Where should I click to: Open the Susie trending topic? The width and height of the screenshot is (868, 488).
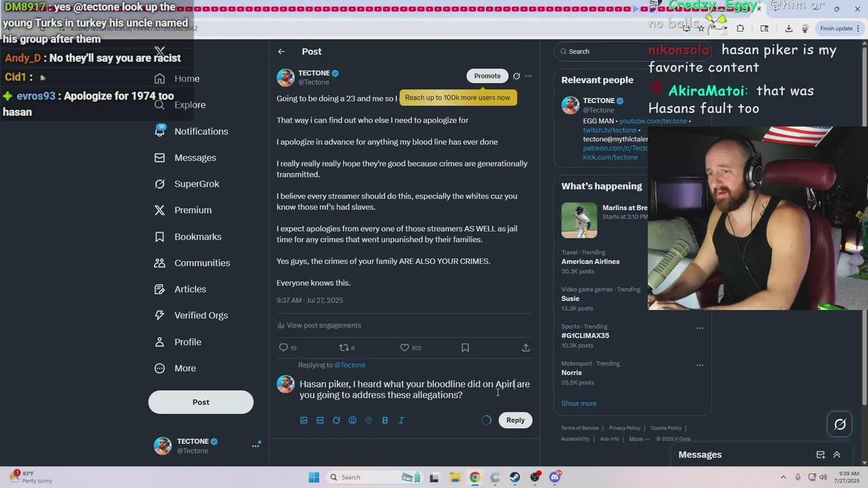[x=570, y=298]
